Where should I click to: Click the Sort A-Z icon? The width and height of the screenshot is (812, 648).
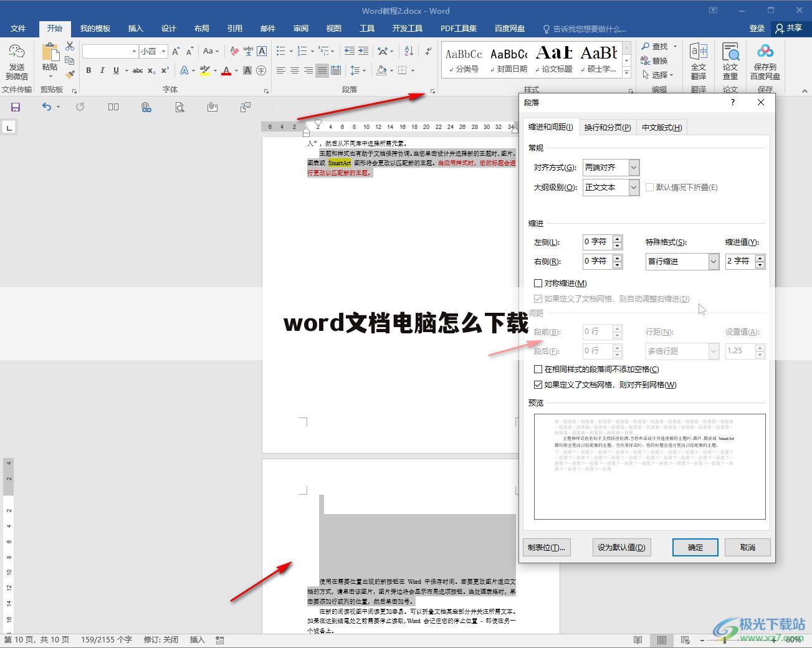pyautogui.click(x=409, y=51)
